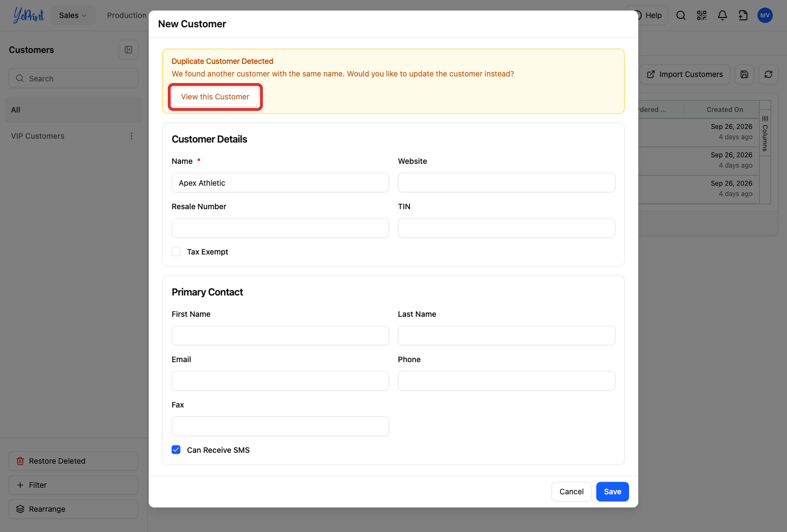Focus the customer Name field
787x532 pixels.
pos(280,183)
